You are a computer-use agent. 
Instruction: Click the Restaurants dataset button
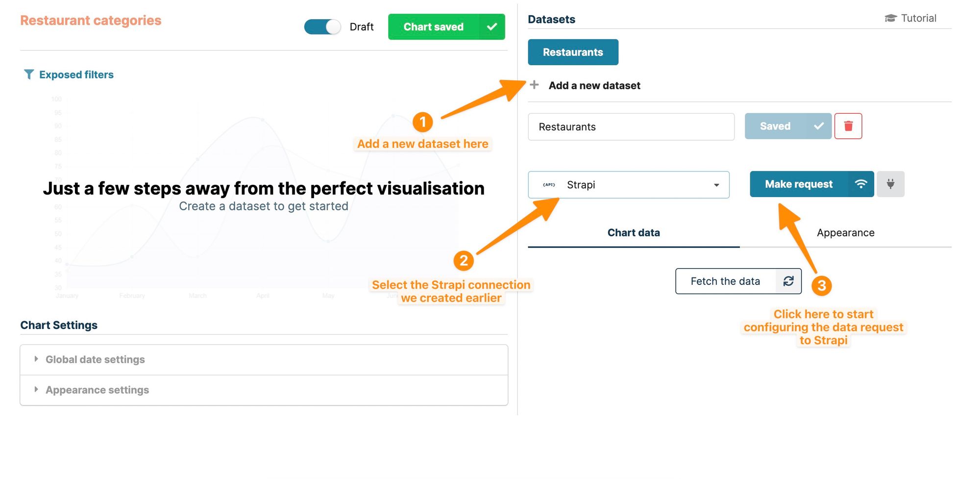pos(573,52)
